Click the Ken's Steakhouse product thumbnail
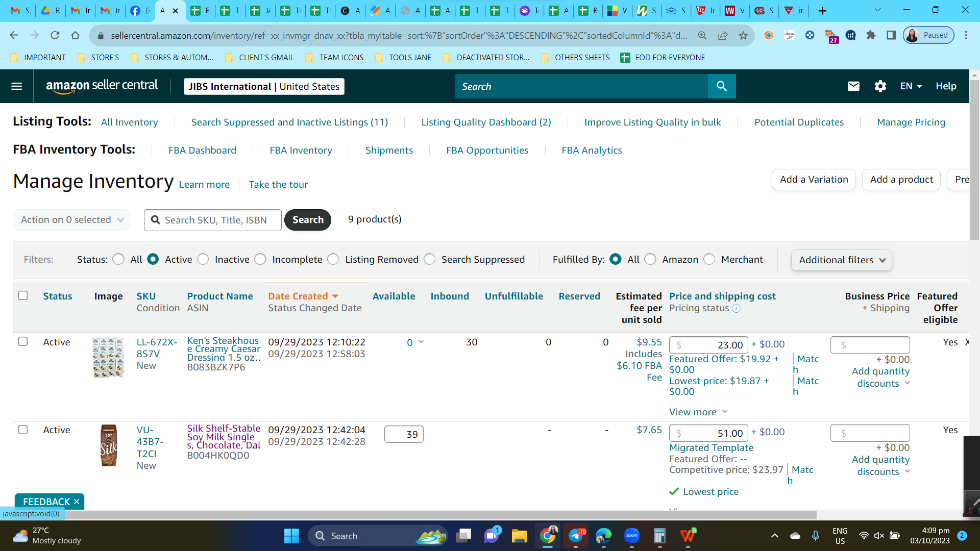This screenshot has height=551, width=980. pos(108,358)
